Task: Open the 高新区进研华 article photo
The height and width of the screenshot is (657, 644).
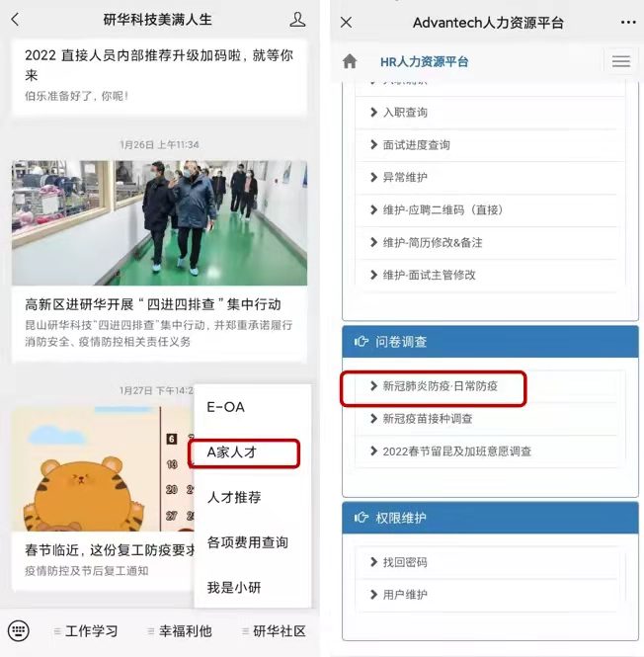Action: click(x=159, y=223)
